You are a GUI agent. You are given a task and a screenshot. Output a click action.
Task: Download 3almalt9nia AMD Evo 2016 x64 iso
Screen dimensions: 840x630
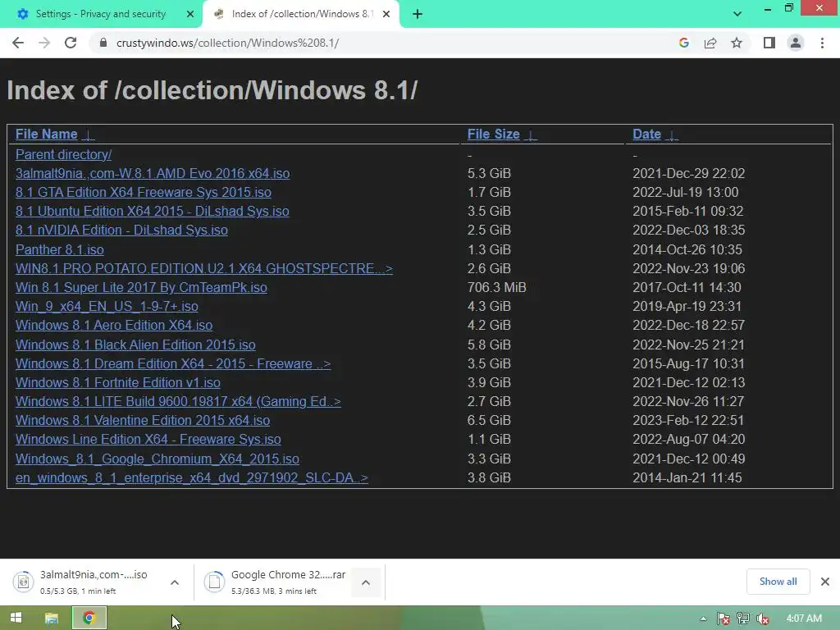[153, 174]
